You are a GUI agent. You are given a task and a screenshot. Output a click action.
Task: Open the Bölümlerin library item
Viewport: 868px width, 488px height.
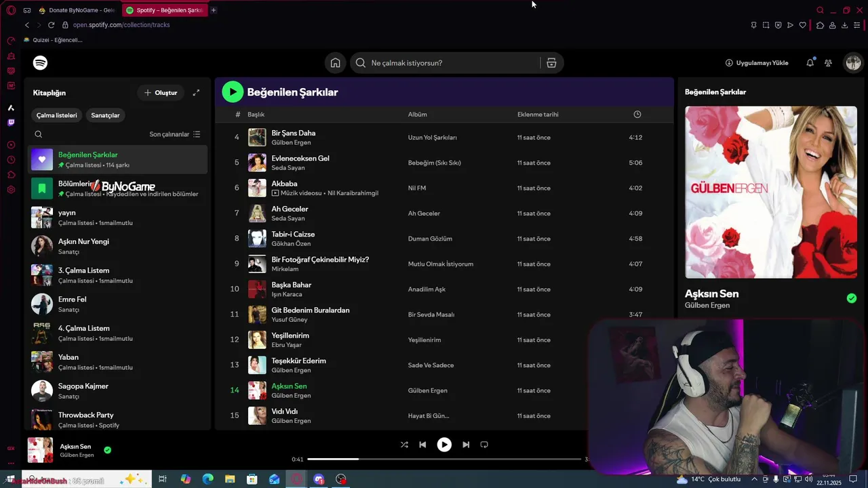click(x=118, y=188)
